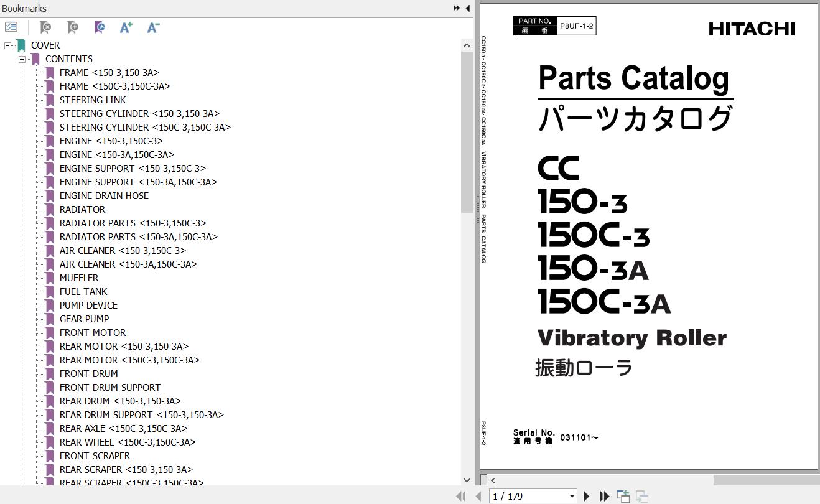Collapse the CONTENTS bookmark node
Image resolution: width=820 pixels, height=504 pixels.
coord(22,59)
